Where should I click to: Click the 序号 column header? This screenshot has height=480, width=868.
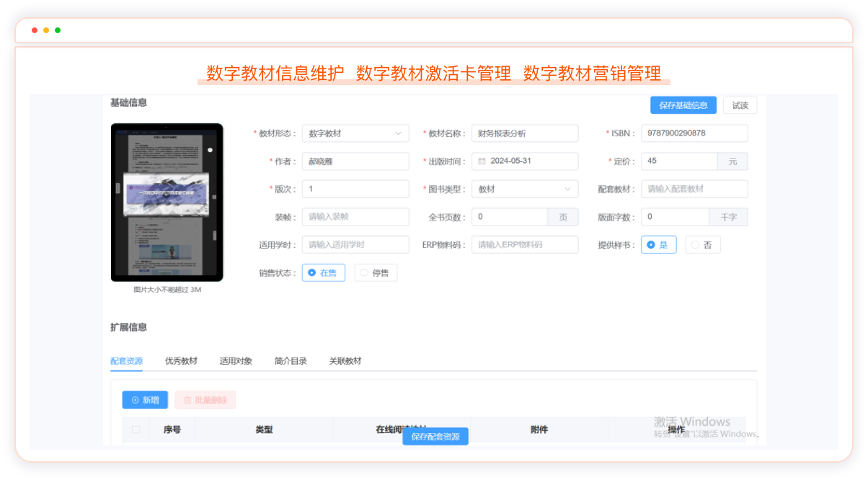point(172,430)
